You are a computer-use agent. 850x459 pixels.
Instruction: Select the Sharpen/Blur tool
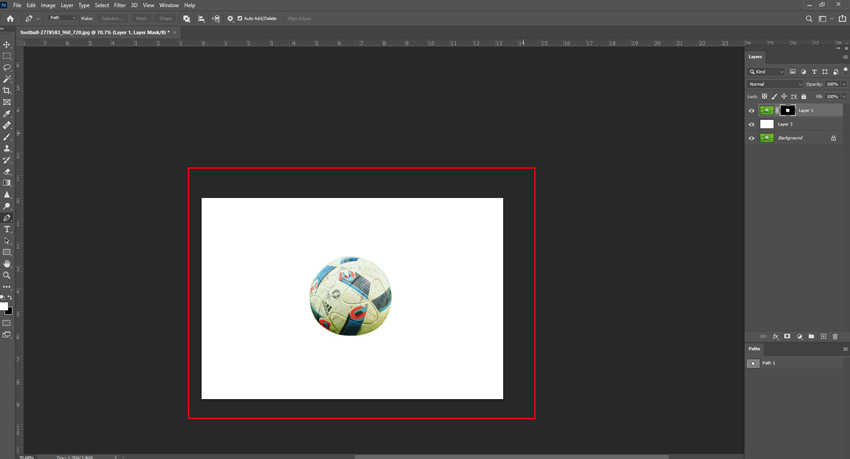tap(7, 195)
